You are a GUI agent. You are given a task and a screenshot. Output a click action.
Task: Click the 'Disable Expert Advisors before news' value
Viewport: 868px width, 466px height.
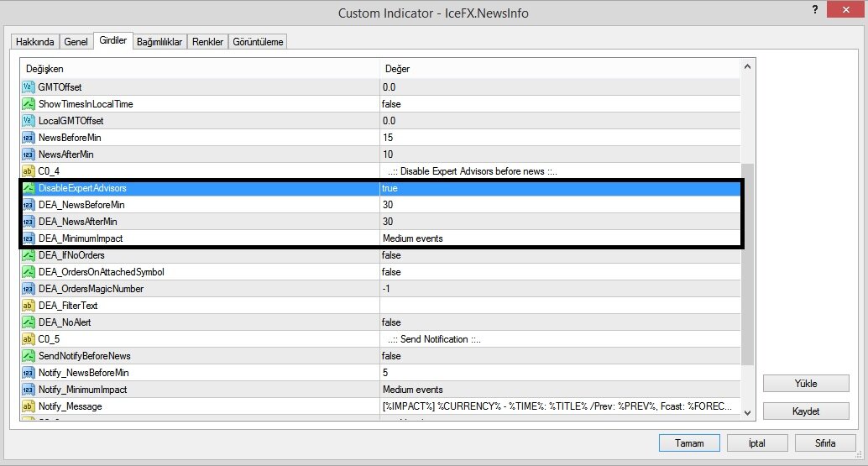[473, 171]
